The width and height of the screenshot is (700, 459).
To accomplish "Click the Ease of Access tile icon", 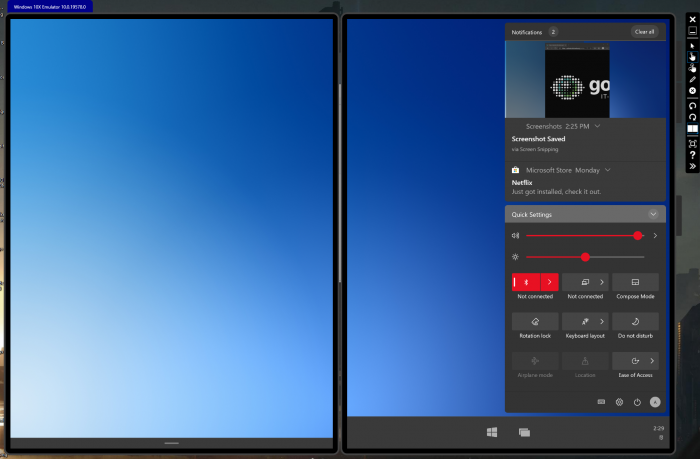I will click(x=635, y=361).
